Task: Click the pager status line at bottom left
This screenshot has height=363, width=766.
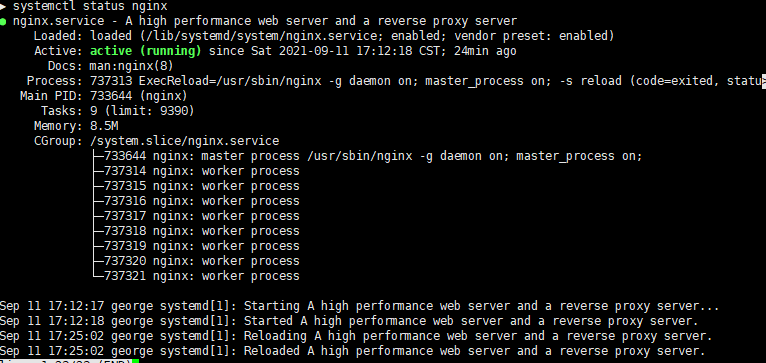Action: click(66, 361)
